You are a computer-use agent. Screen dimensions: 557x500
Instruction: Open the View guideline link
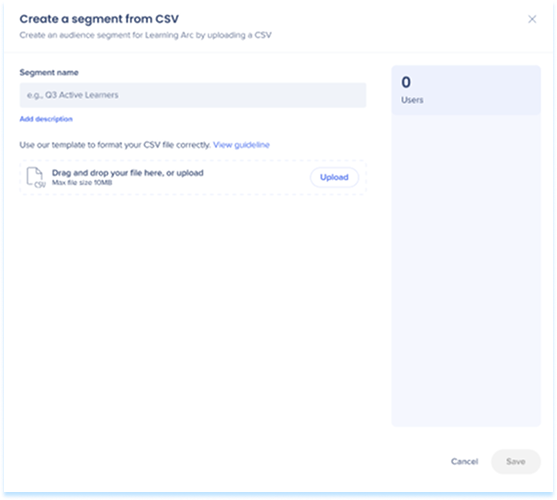tap(241, 145)
